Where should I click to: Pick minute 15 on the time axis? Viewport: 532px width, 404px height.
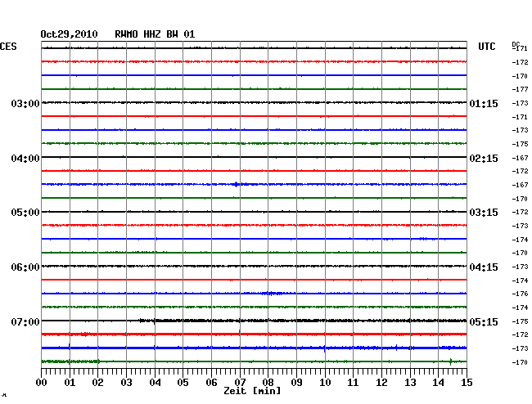click(467, 382)
